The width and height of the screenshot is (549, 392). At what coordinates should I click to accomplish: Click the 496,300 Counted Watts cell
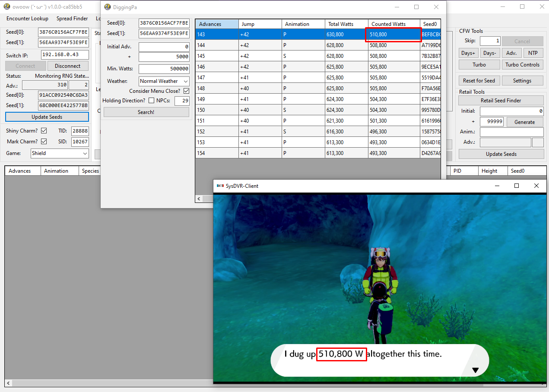394,132
